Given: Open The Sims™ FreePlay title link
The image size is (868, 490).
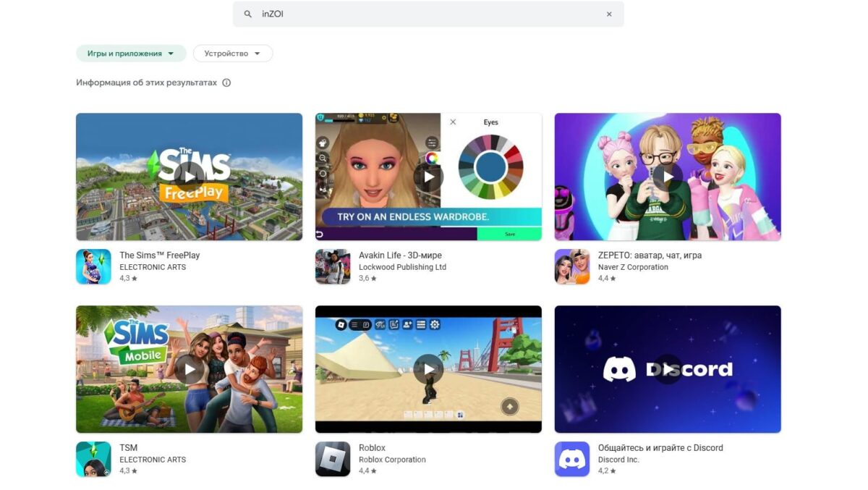Looking at the screenshot, I should pyautogui.click(x=160, y=255).
